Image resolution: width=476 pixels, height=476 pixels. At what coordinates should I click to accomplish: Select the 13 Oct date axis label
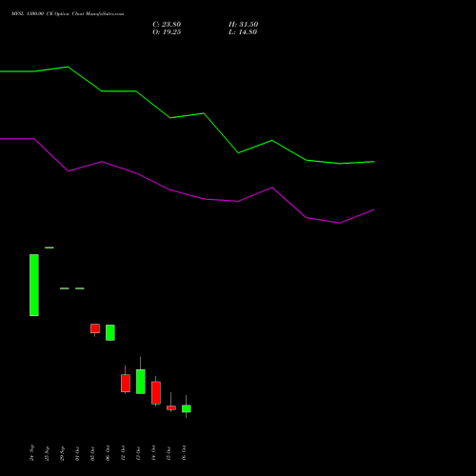(x=138, y=453)
